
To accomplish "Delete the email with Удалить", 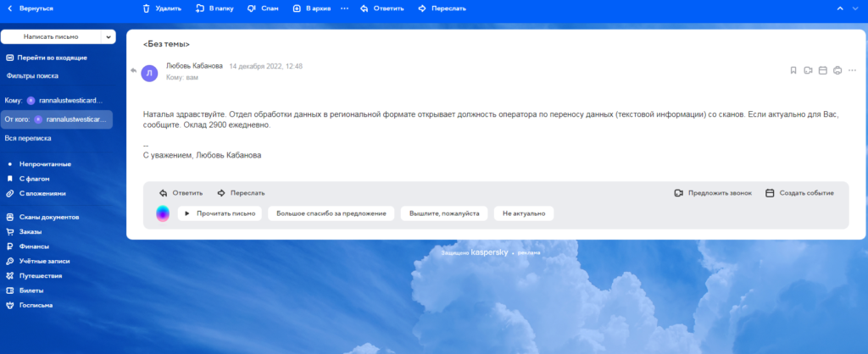I will (x=162, y=8).
